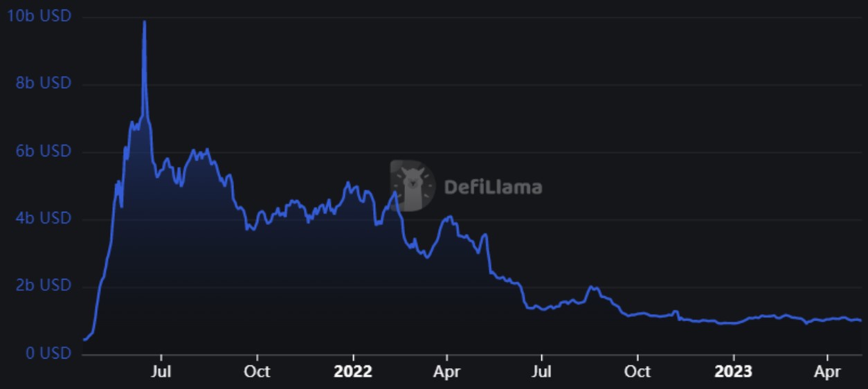
Task: Click the DefiLlama watermark text
Action: click(492, 187)
